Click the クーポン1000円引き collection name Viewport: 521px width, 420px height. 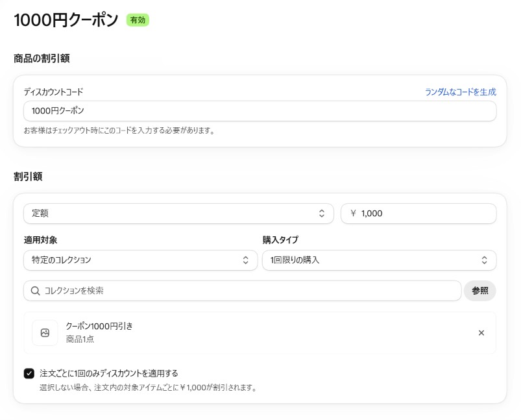[99, 327]
